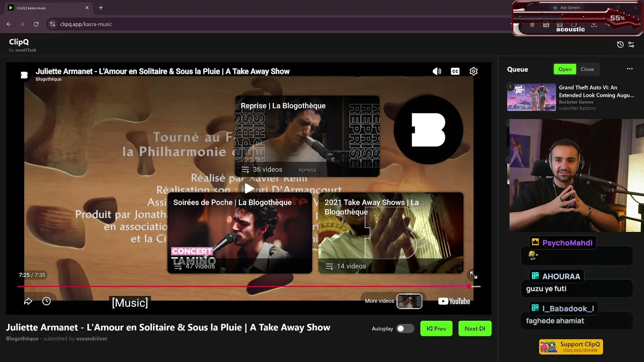Click the Blogothèque channel avatar in player
Screen dimensions: 644x362
pyautogui.click(x=24, y=75)
